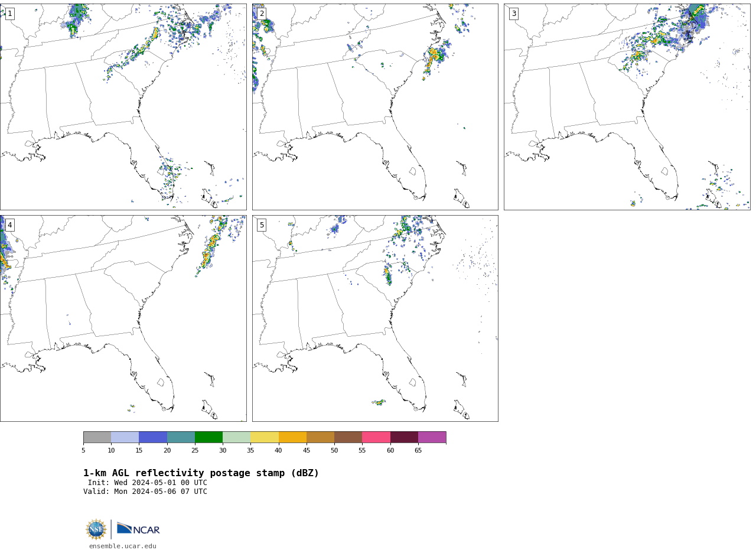Click the NSF logo icon
The height and width of the screenshot is (553, 756).
(96, 529)
